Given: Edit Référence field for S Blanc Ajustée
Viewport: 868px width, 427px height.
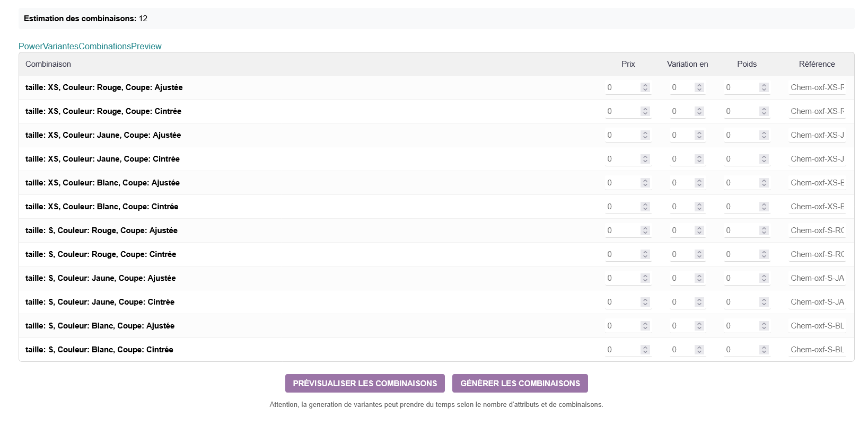Looking at the screenshot, I should point(817,326).
